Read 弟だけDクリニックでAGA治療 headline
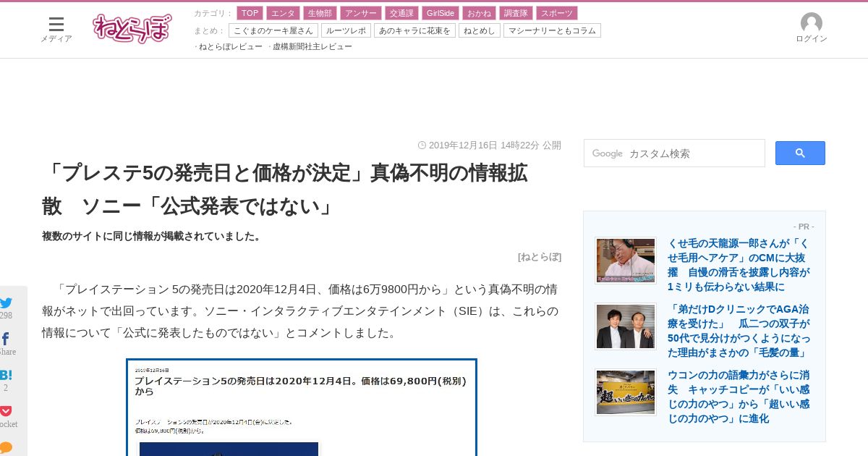The width and height of the screenshot is (868, 456). coord(739,331)
